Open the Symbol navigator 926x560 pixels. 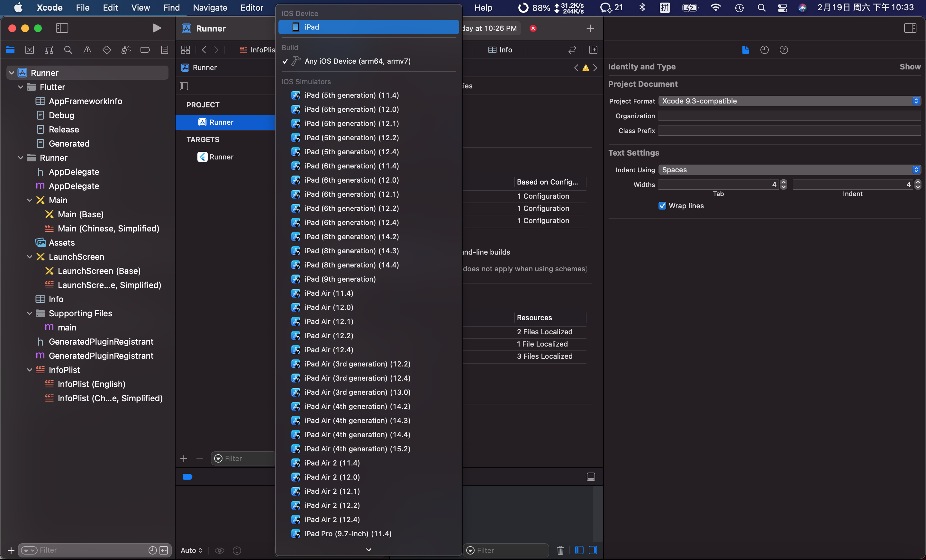pyautogui.click(x=49, y=50)
